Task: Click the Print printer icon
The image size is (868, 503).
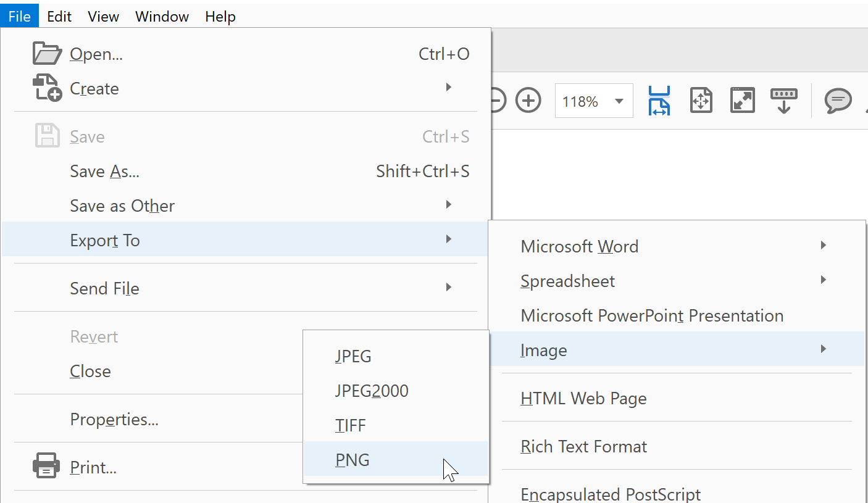Action: (x=46, y=466)
